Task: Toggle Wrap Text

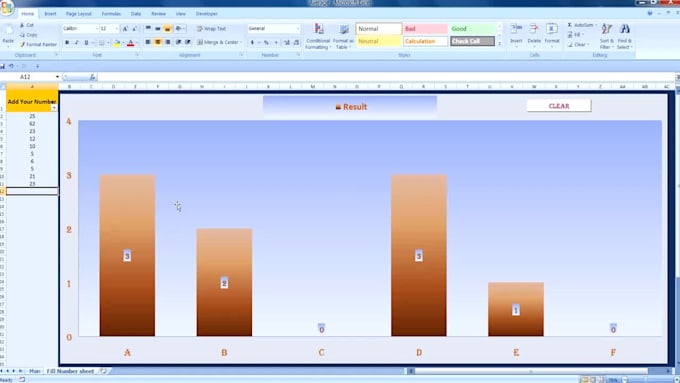Action: tap(211, 29)
